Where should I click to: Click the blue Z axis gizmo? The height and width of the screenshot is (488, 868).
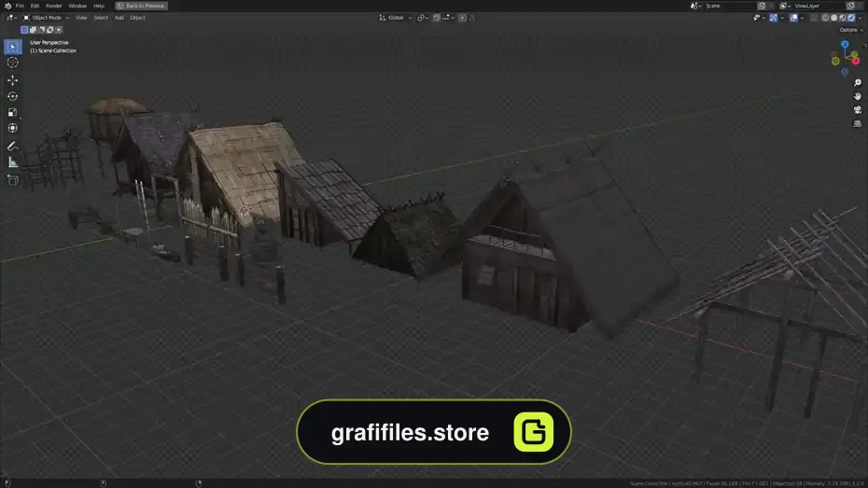[x=845, y=44]
